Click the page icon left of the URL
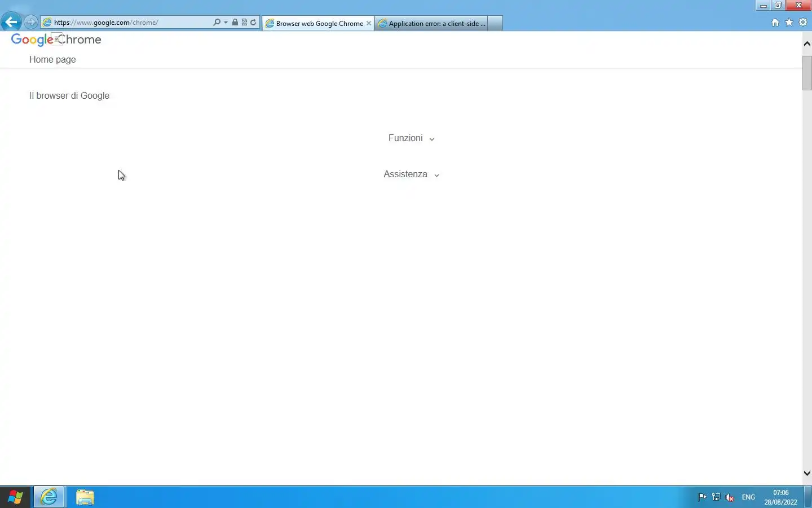 pyautogui.click(x=47, y=23)
